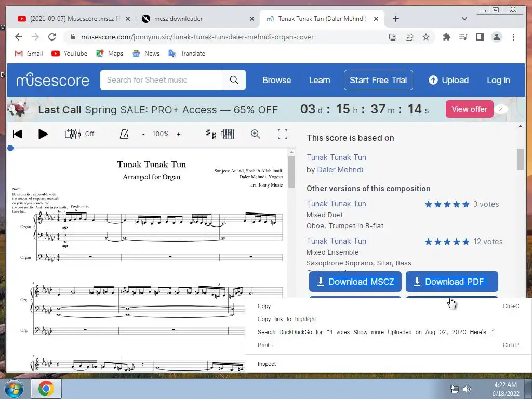Choose Print from the context menu
This screenshot has width=532, height=399.
point(388,345)
